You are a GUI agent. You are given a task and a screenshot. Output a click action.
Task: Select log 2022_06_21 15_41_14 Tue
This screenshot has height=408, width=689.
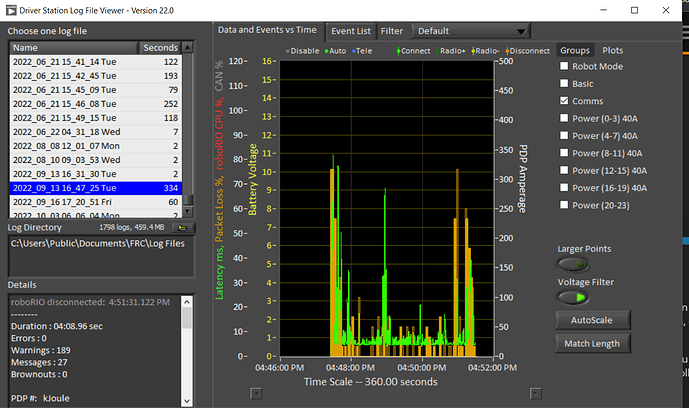point(96,61)
